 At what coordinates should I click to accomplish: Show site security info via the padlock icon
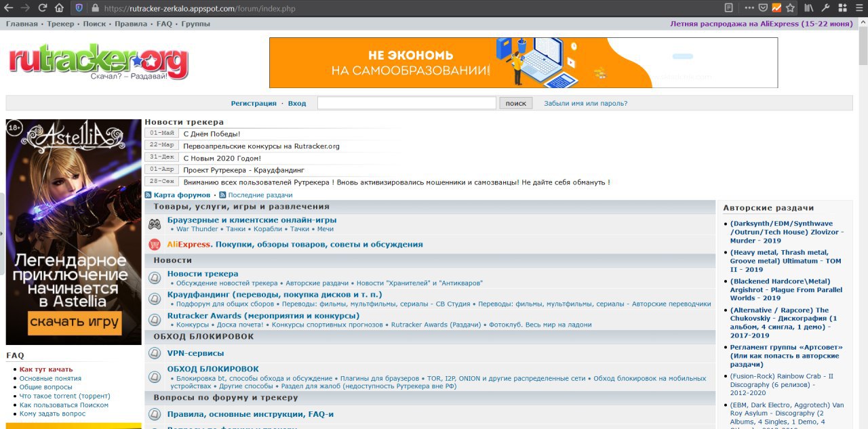[94, 8]
